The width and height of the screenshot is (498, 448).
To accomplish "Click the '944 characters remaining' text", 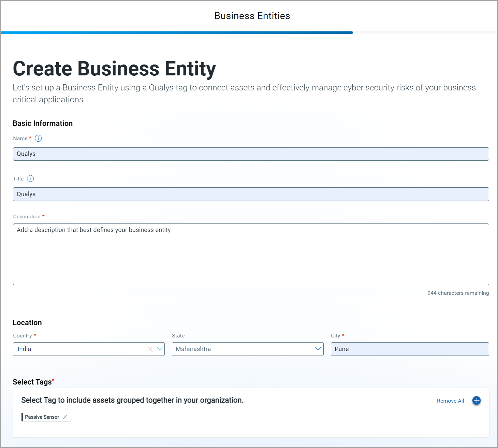I will 458,293.
